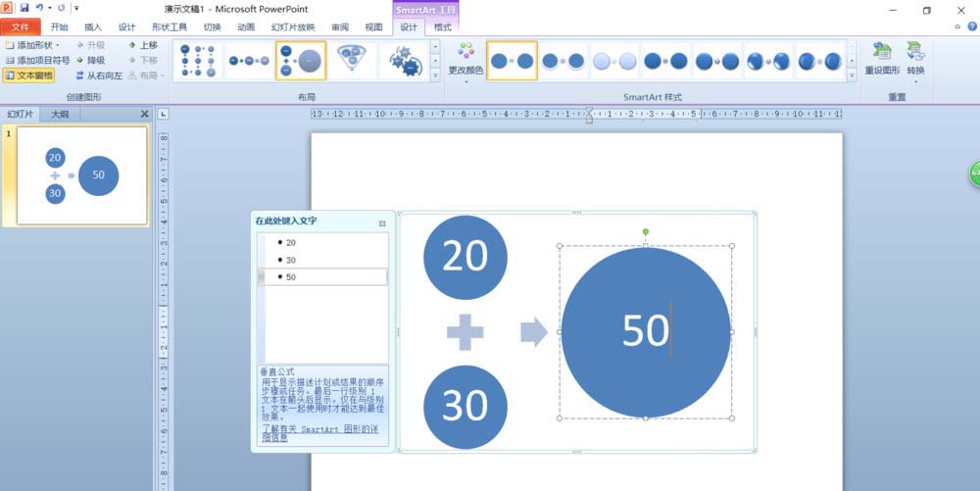Select the third pale SmartArt style
This screenshot has width=980, height=491.
click(x=614, y=61)
